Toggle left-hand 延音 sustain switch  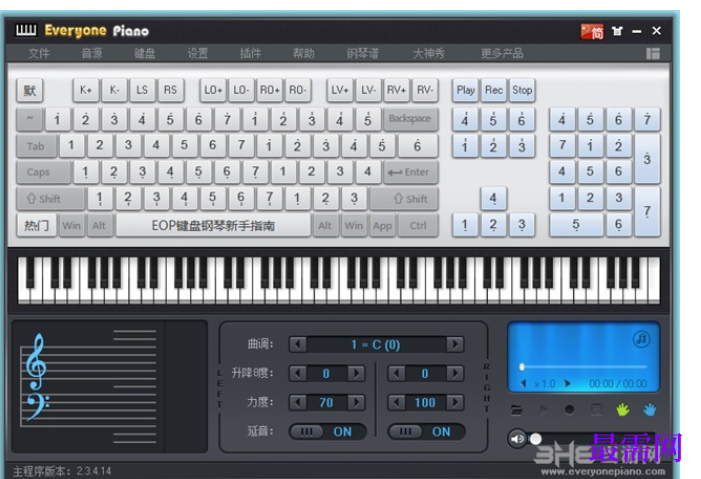(328, 432)
